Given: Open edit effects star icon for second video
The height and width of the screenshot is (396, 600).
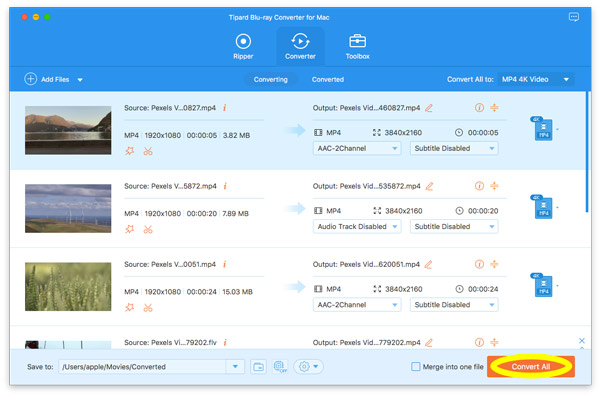Looking at the screenshot, I should click(130, 229).
